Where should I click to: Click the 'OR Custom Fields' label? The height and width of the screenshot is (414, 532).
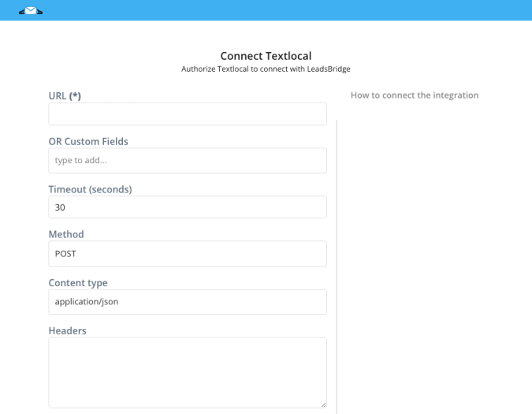tap(88, 141)
